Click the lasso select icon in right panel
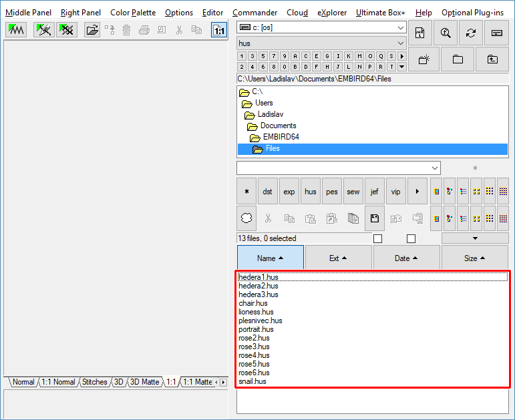This screenshot has height=420, width=515. click(246, 218)
